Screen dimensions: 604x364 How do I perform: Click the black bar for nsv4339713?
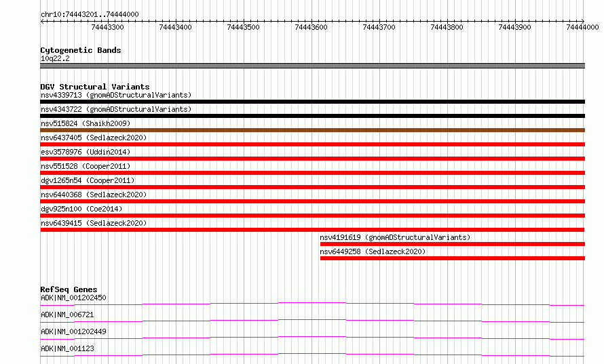coord(312,102)
